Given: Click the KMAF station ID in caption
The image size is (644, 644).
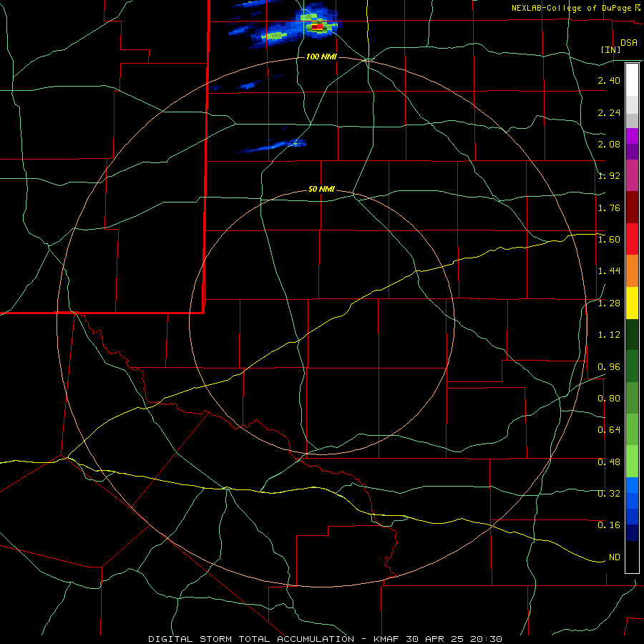Looking at the screenshot, I should pos(387,639).
